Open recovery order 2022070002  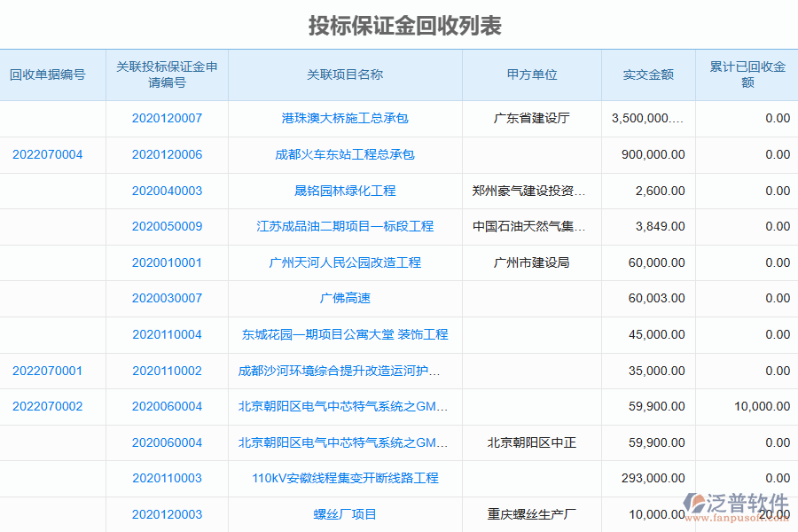coord(48,406)
